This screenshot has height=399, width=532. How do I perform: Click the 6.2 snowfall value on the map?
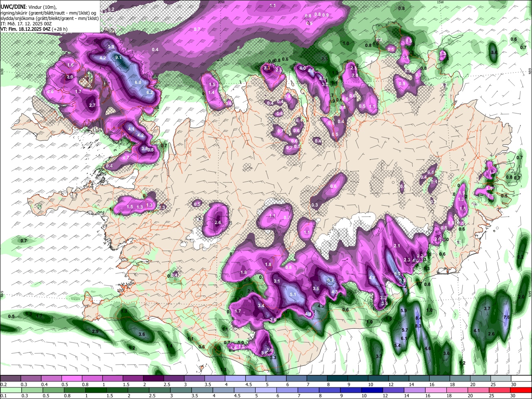pos(150,92)
